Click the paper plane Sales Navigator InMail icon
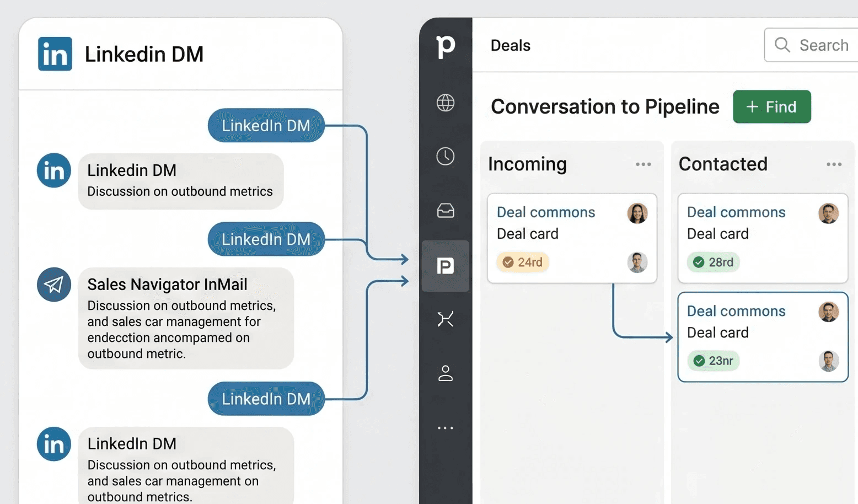This screenshot has width=858, height=504. click(53, 285)
